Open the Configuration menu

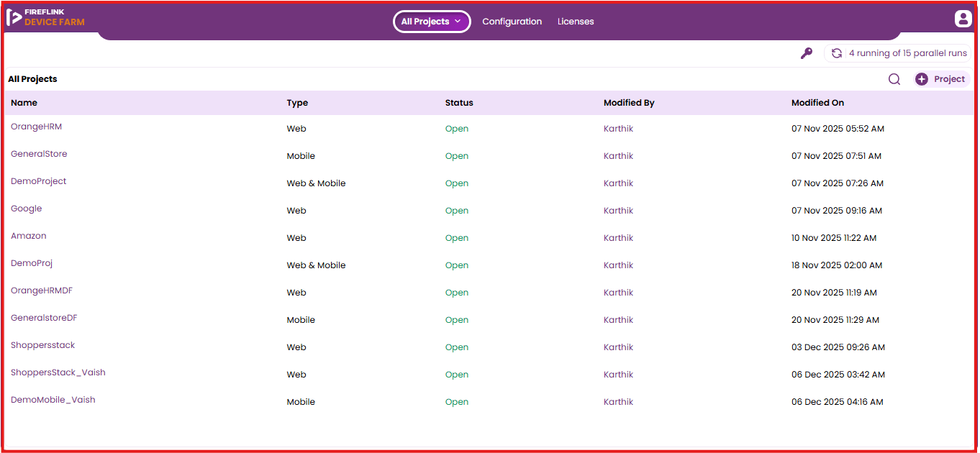[512, 22]
